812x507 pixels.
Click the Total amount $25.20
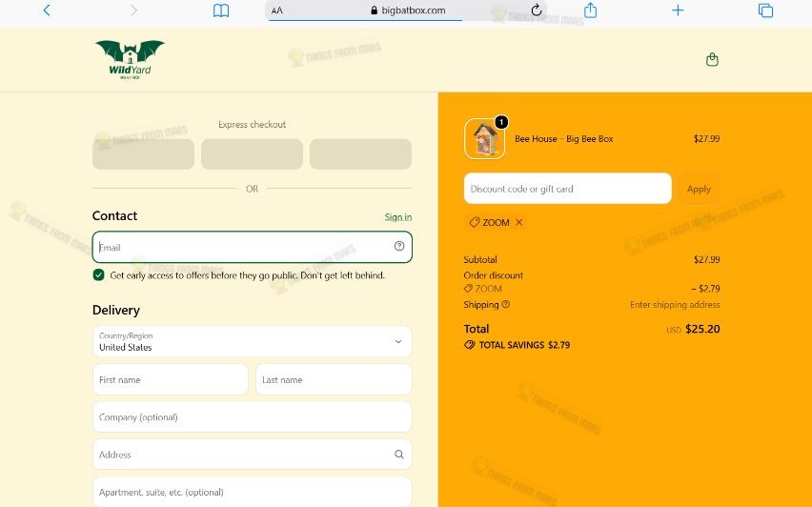702,329
